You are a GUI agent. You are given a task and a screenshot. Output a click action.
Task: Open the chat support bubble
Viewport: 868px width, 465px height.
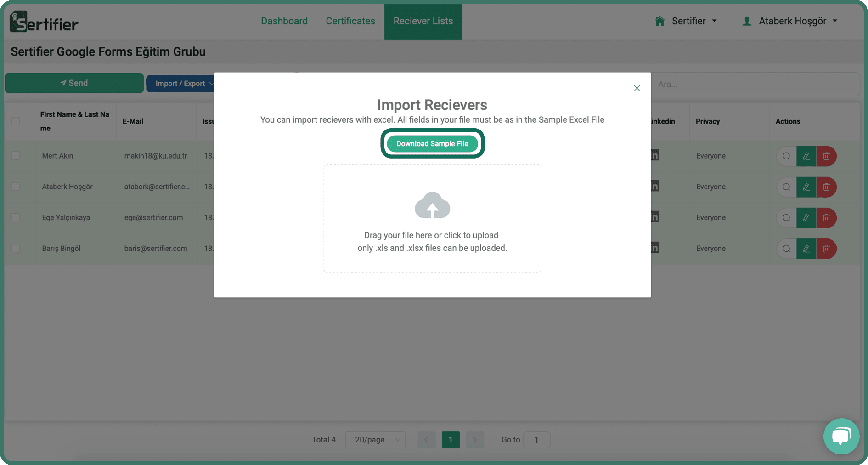(841, 436)
